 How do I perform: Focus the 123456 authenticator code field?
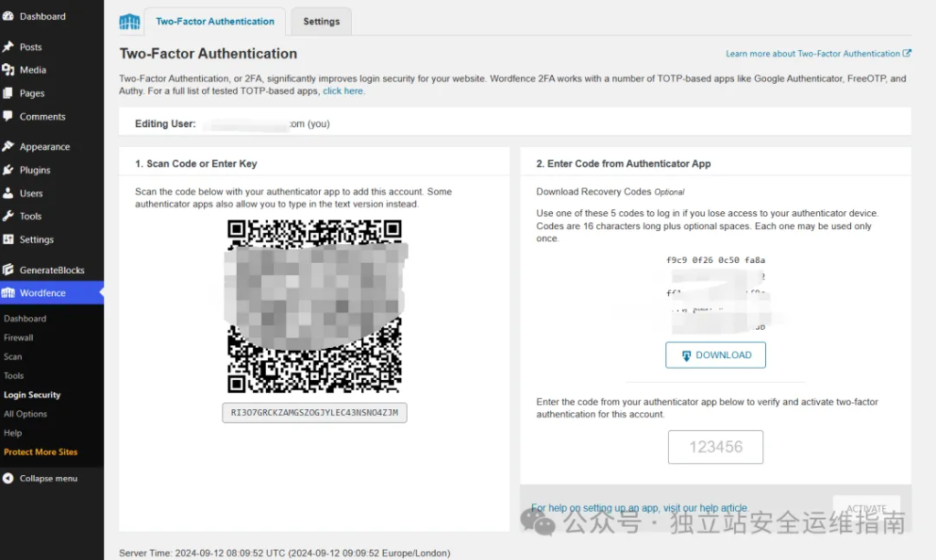pos(715,447)
